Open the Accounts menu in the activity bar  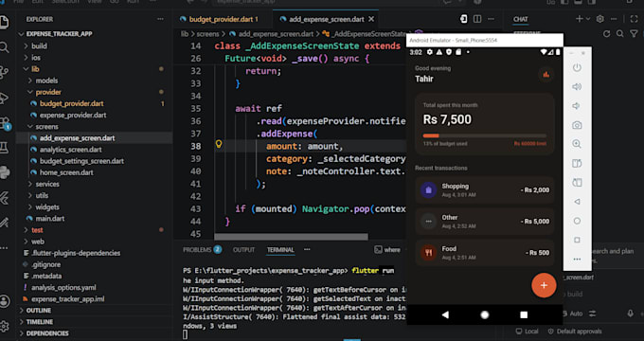pos(5,301)
